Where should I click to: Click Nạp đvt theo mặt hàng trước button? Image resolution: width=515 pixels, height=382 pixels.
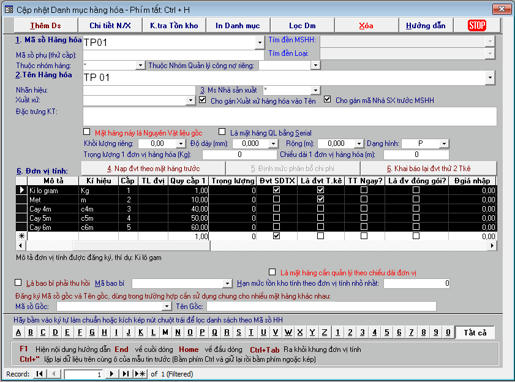[153, 168]
